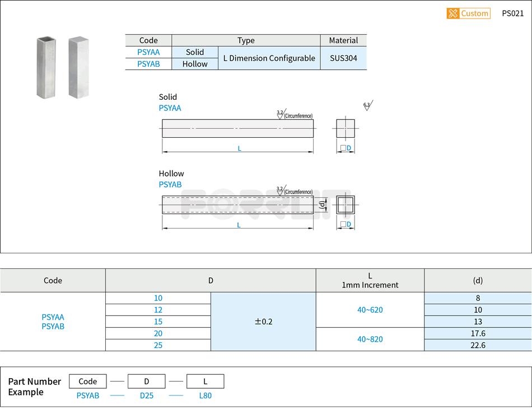Open the Code box in Part Number Example

(87, 381)
